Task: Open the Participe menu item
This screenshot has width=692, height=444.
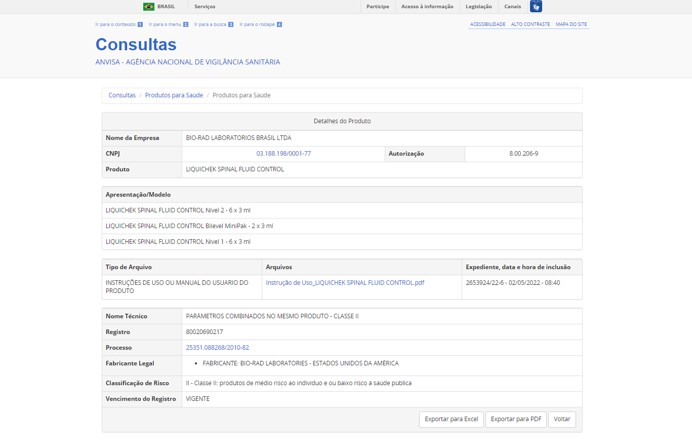Action: 378,7
